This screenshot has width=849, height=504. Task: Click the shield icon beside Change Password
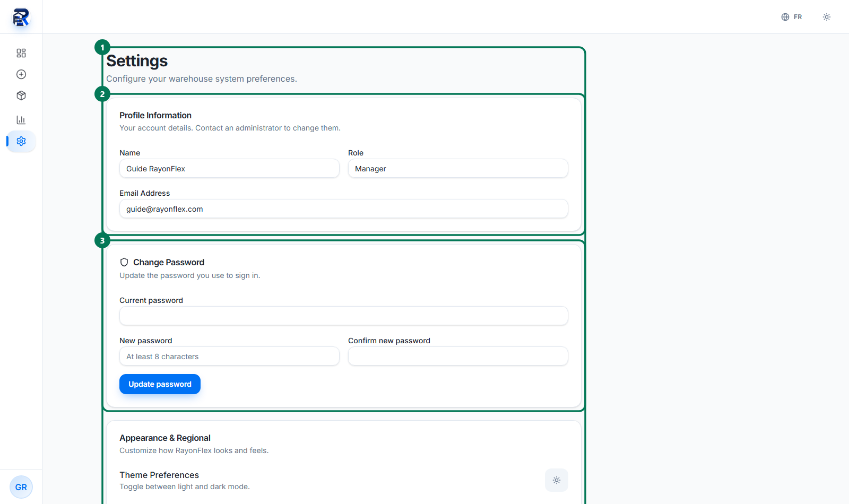(x=124, y=262)
